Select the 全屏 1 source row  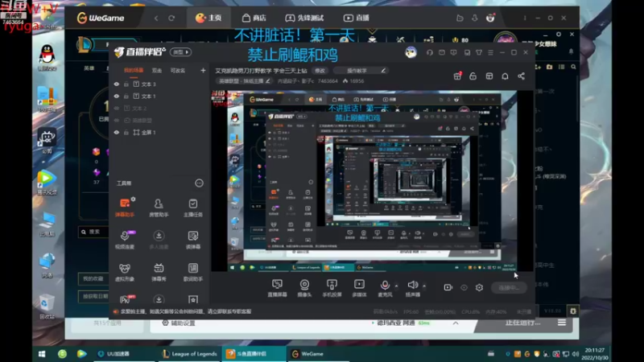pyautogui.click(x=159, y=132)
